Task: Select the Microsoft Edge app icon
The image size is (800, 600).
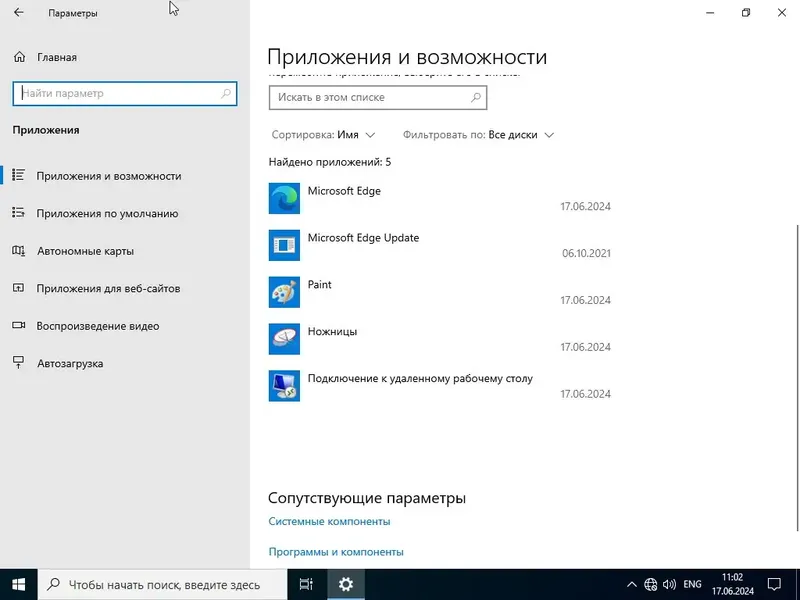Action: point(284,198)
